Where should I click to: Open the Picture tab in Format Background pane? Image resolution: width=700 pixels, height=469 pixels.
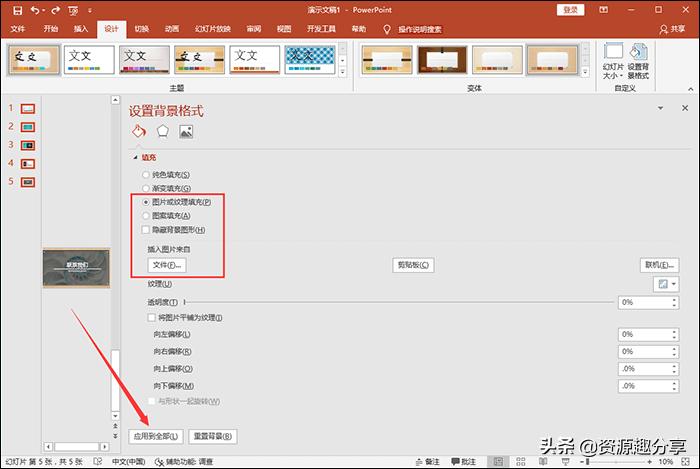pyautogui.click(x=186, y=131)
